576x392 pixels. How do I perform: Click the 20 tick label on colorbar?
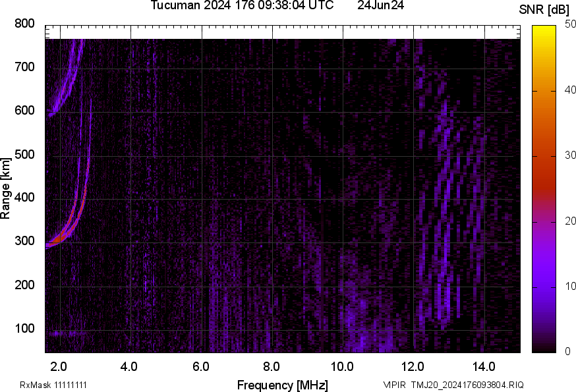coord(569,221)
